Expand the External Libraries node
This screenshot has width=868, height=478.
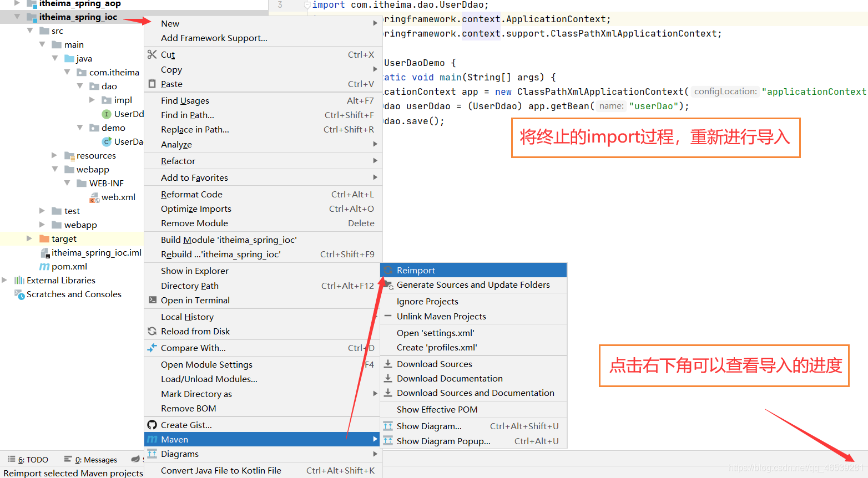click(x=5, y=280)
